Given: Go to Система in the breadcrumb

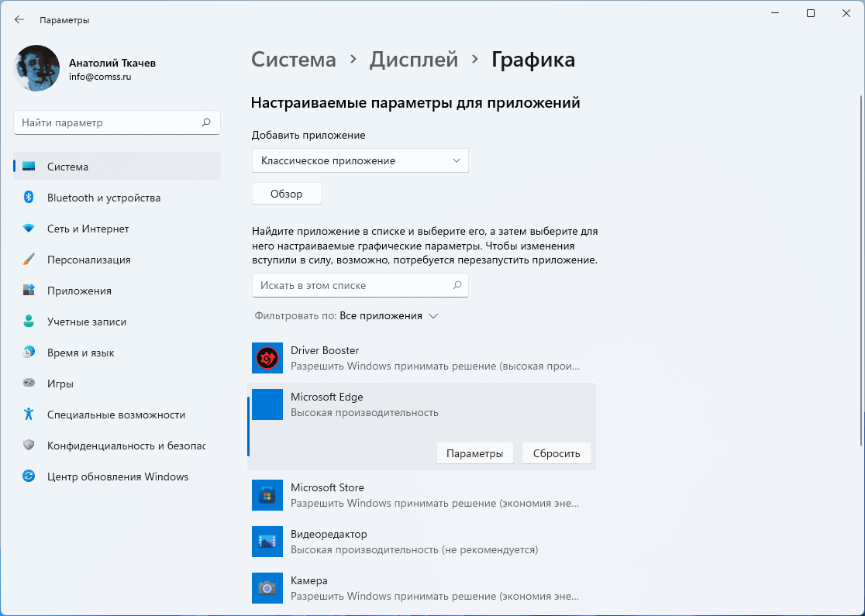Looking at the screenshot, I should coord(294,60).
